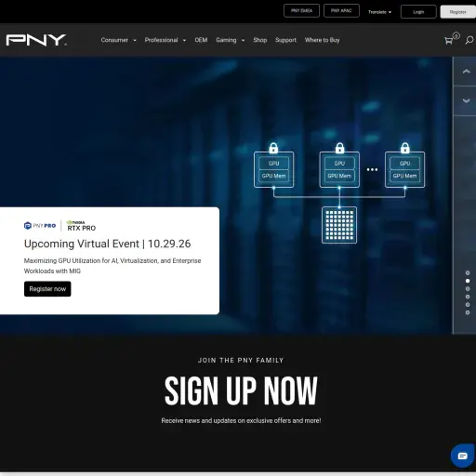Click the JOIN THE PNY FAMILY text

241,361
